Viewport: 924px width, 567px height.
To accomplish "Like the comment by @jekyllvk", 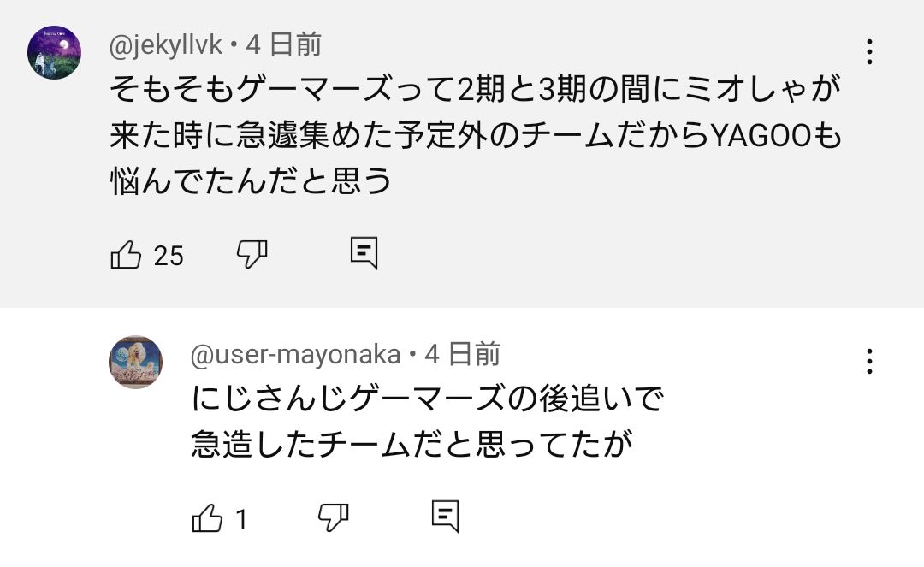I will pos(127,254).
